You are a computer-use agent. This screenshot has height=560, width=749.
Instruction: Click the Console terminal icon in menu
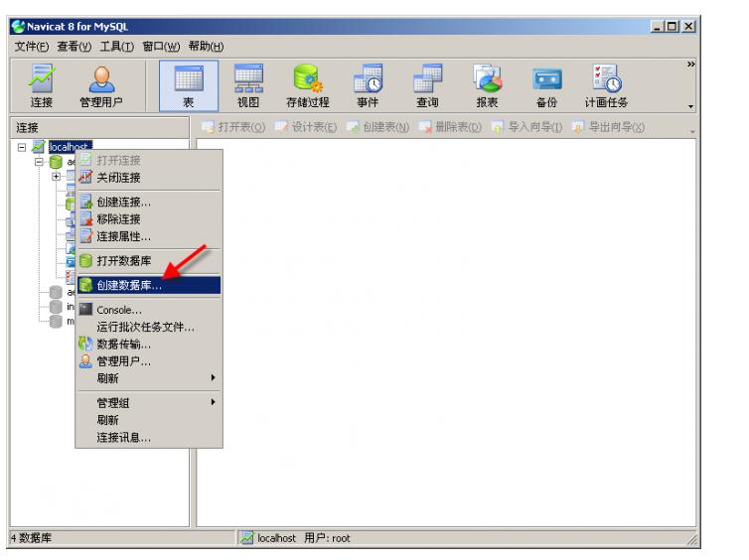point(85,310)
